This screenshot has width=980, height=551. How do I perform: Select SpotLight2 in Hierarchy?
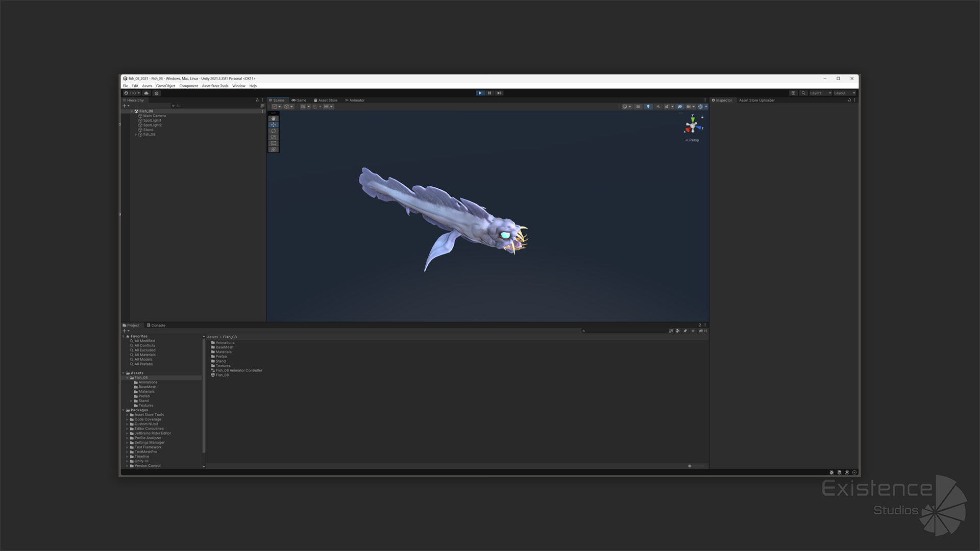[x=152, y=125]
